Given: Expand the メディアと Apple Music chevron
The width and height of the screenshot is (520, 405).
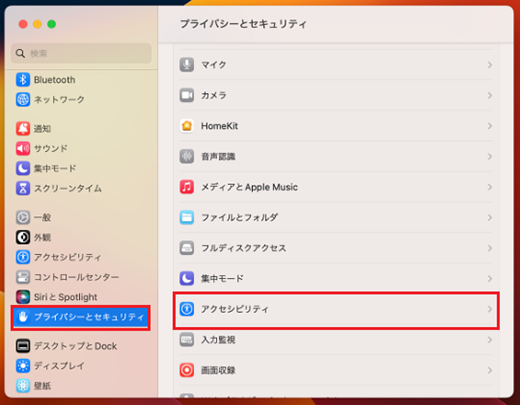Looking at the screenshot, I should (489, 187).
